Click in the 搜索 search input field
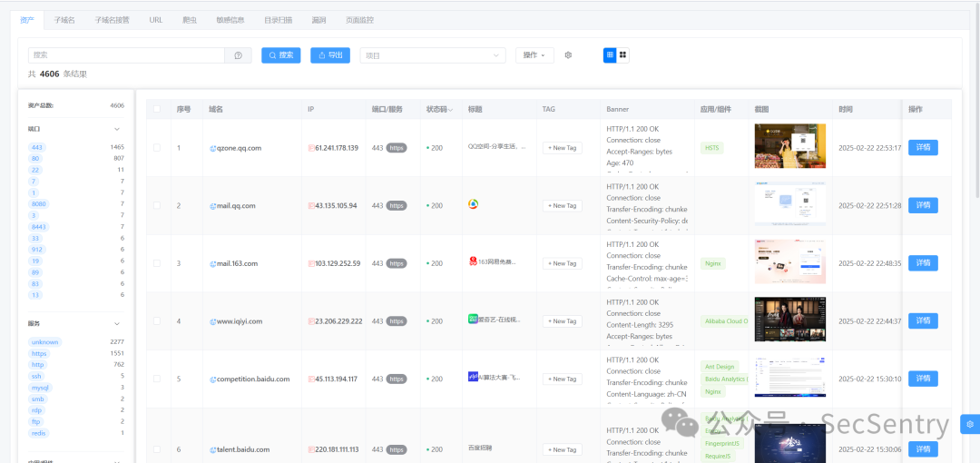 coord(127,55)
